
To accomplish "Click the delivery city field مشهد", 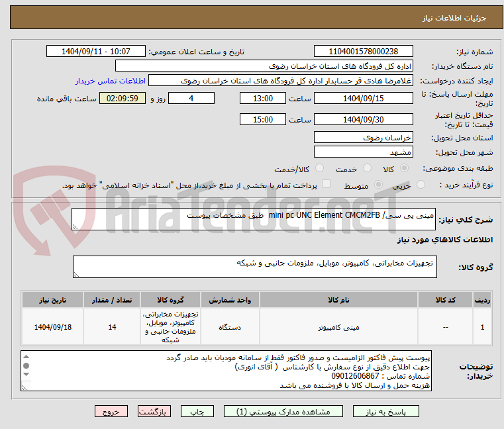I will (363, 152).
